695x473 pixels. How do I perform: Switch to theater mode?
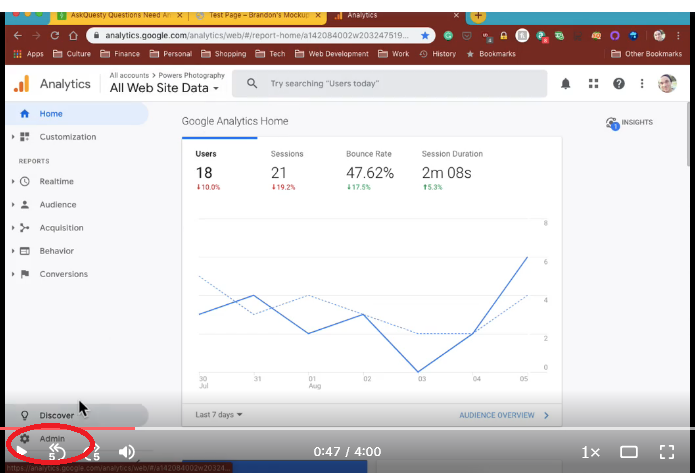[629, 452]
